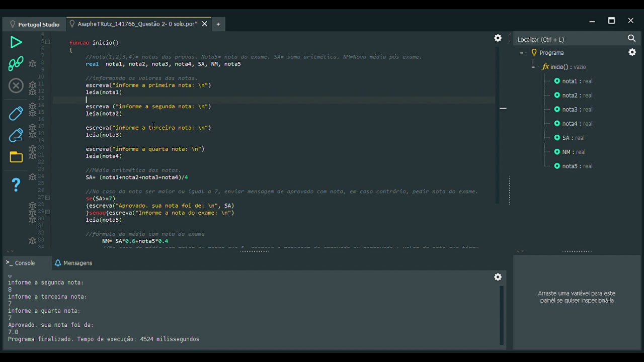This screenshot has height=362, width=644.
Task: Select nota4 : real in the tree
Action: pyautogui.click(x=577, y=124)
